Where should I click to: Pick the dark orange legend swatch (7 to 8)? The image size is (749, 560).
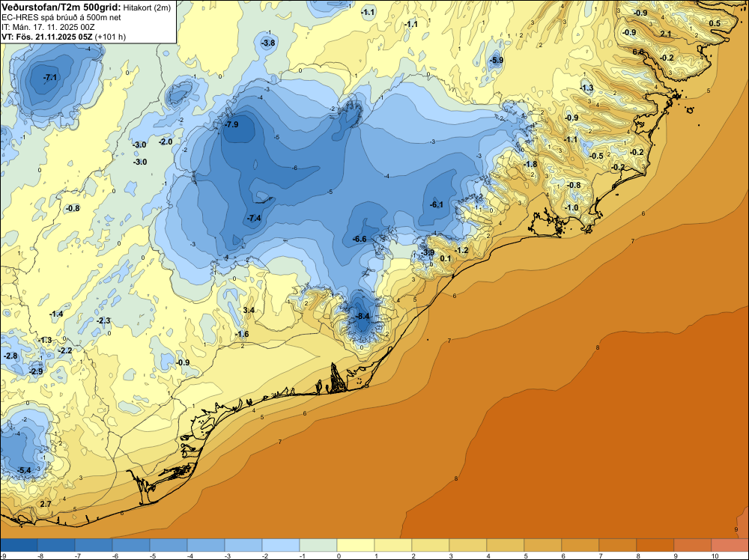618,545
